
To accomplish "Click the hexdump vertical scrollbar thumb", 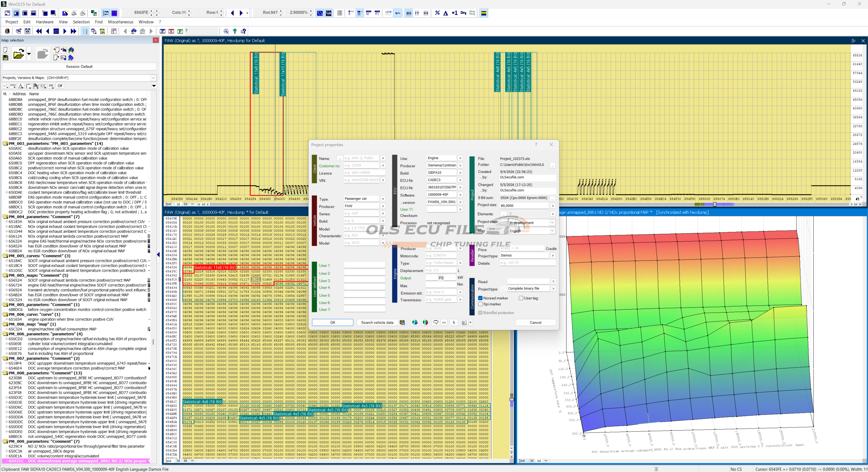I will pos(512,399).
